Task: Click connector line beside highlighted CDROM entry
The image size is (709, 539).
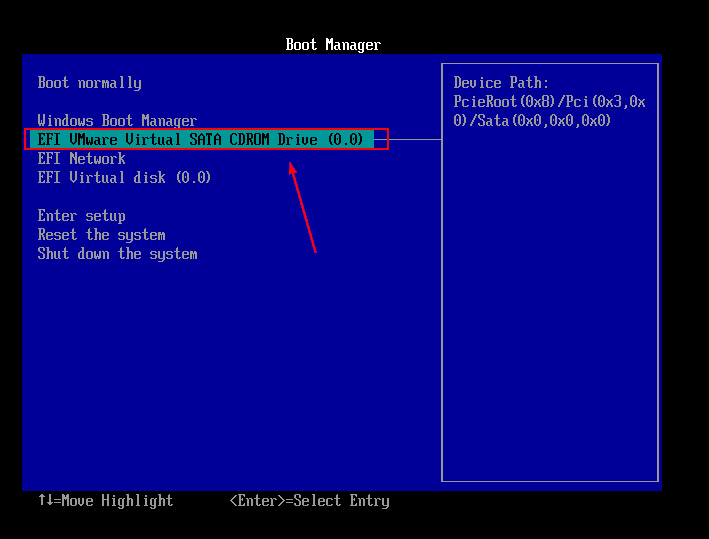Action: pos(414,140)
